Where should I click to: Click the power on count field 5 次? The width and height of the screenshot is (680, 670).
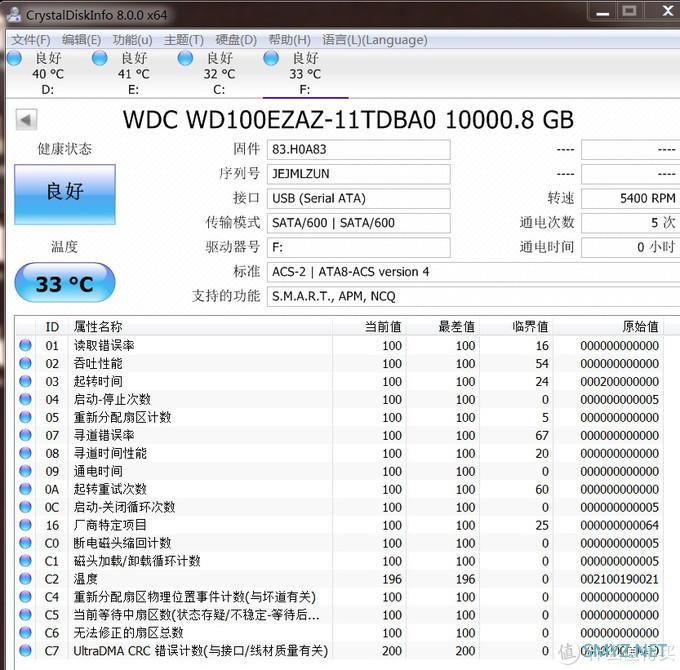(631, 223)
